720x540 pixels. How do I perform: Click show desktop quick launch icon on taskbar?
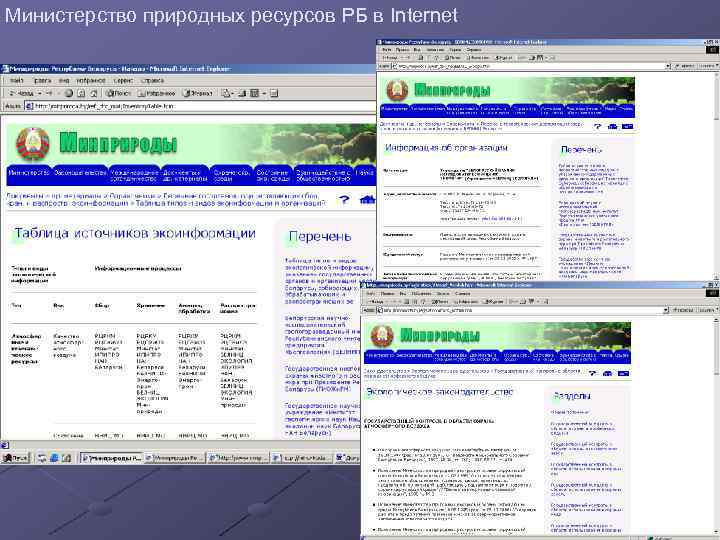point(67,457)
